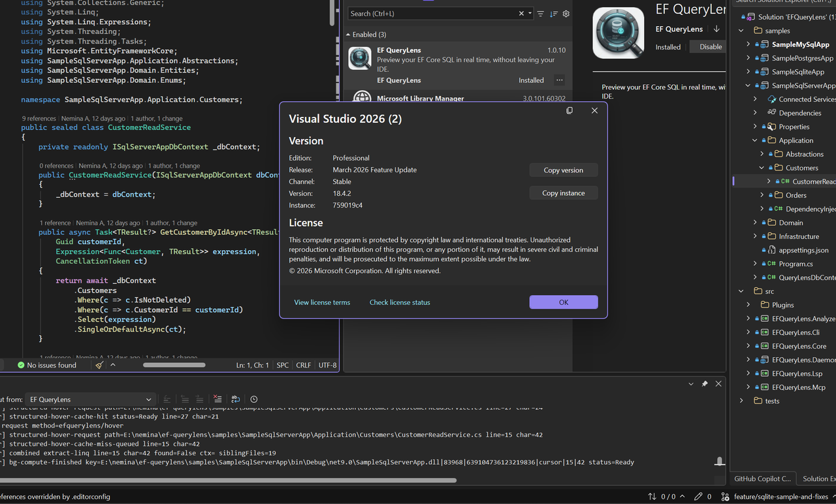Screen dimensions: 836x504
Task: Open the extensions filter options
Action: (540, 14)
